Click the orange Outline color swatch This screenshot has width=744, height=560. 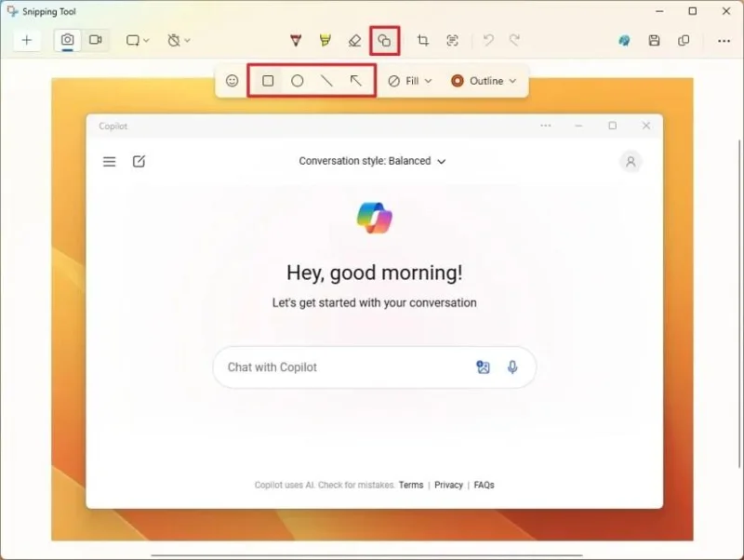[x=458, y=81]
